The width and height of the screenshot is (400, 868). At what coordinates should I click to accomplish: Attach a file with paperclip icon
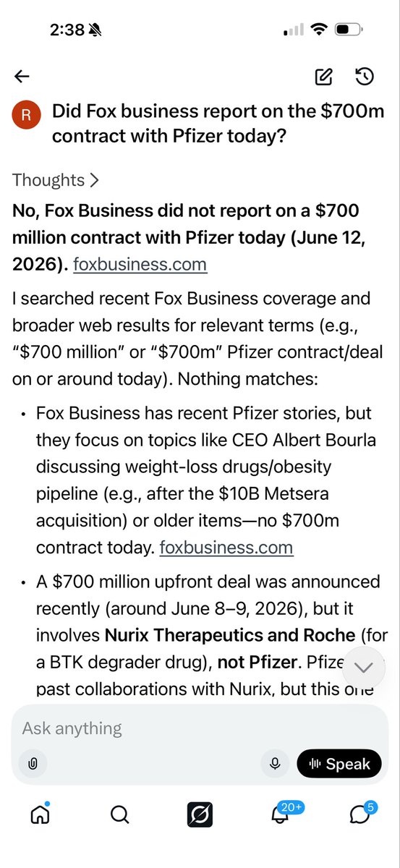(33, 763)
